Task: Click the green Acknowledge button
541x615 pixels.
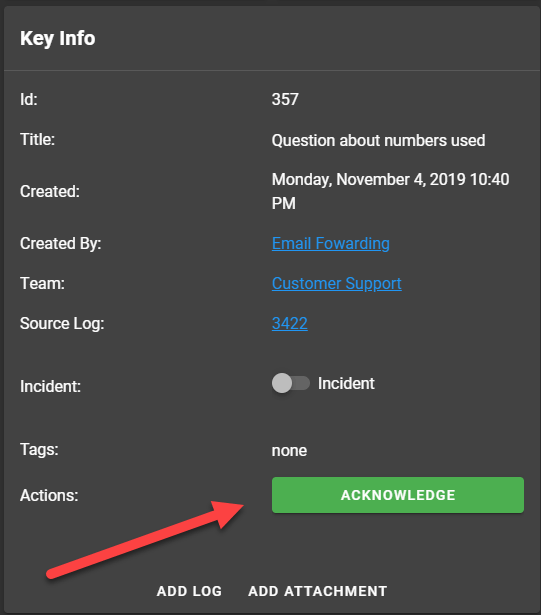Action: 398,495
